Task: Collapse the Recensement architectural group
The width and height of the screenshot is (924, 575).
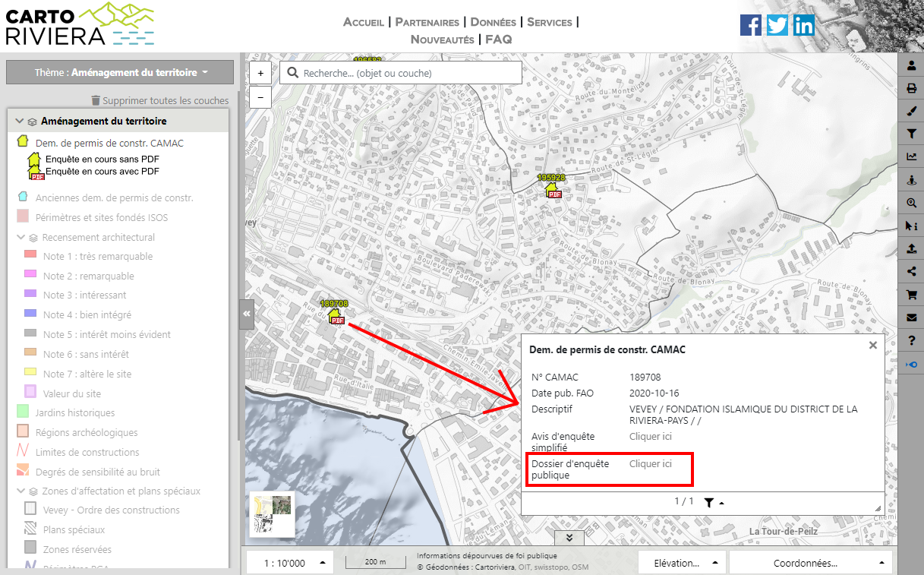Action: (21, 237)
